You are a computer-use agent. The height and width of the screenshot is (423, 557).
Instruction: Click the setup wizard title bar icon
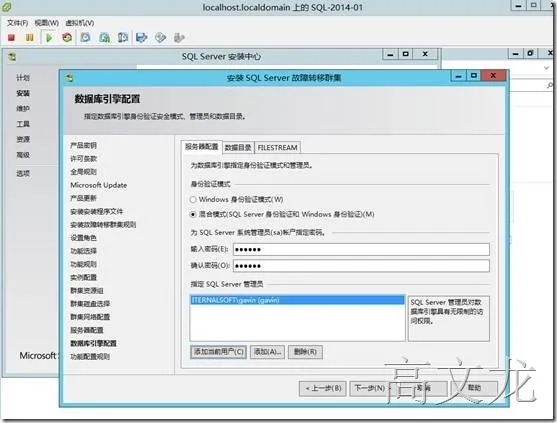pos(69,78)
